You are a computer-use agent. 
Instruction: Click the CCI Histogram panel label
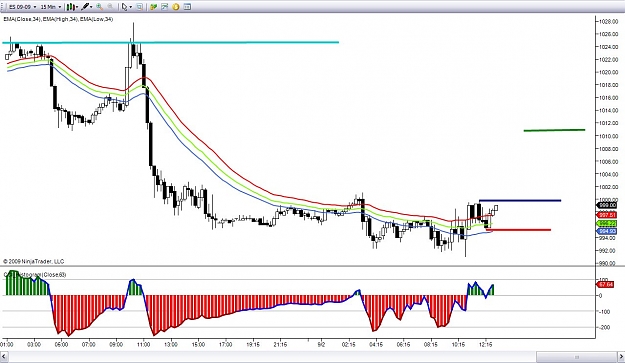35,275
